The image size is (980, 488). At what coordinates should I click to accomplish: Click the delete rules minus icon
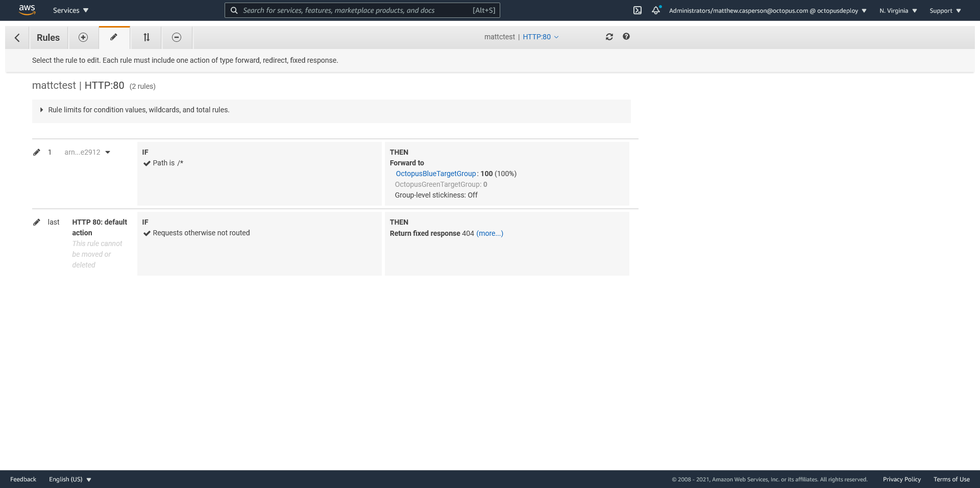(177, 37)
